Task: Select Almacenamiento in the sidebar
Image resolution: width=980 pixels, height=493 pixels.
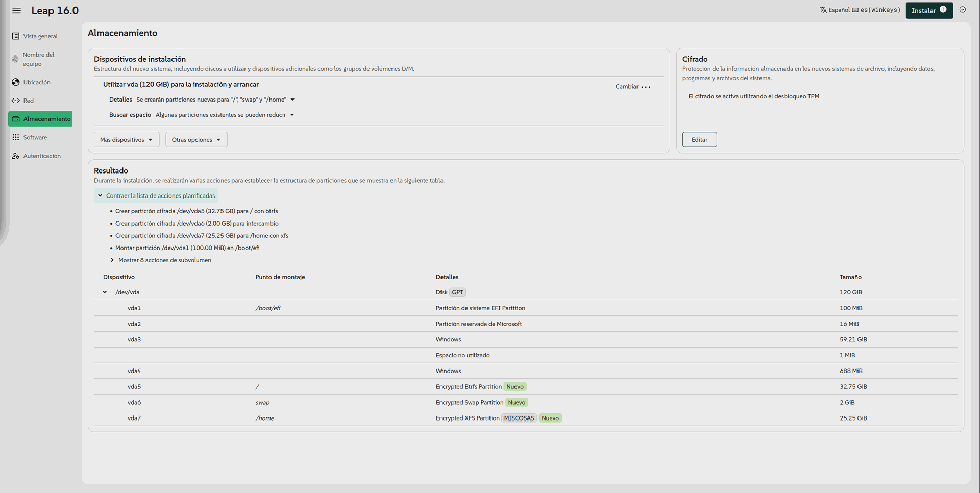Action: [x=41, y=119]
